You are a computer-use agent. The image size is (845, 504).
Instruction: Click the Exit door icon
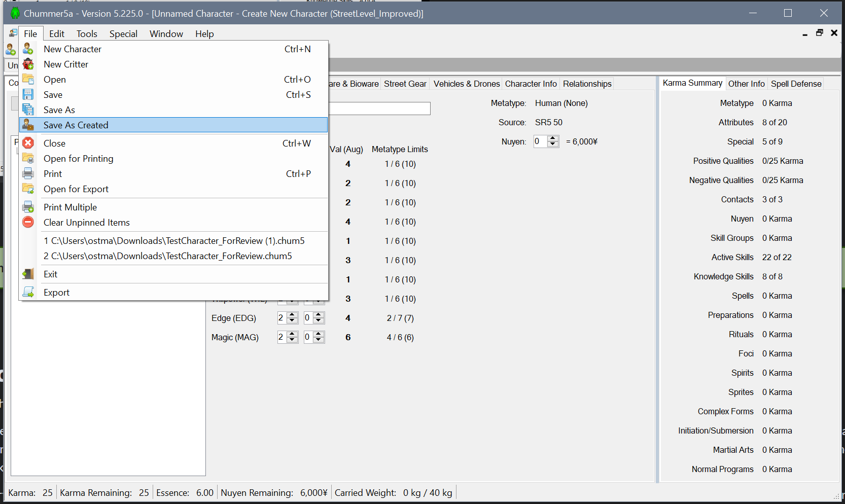(x=28, y=274)
